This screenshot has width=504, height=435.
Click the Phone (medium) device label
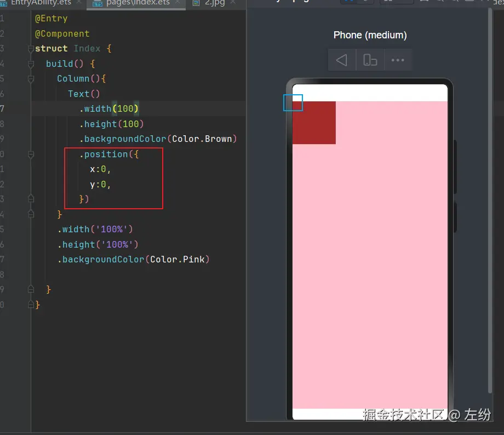click(370, 35)
